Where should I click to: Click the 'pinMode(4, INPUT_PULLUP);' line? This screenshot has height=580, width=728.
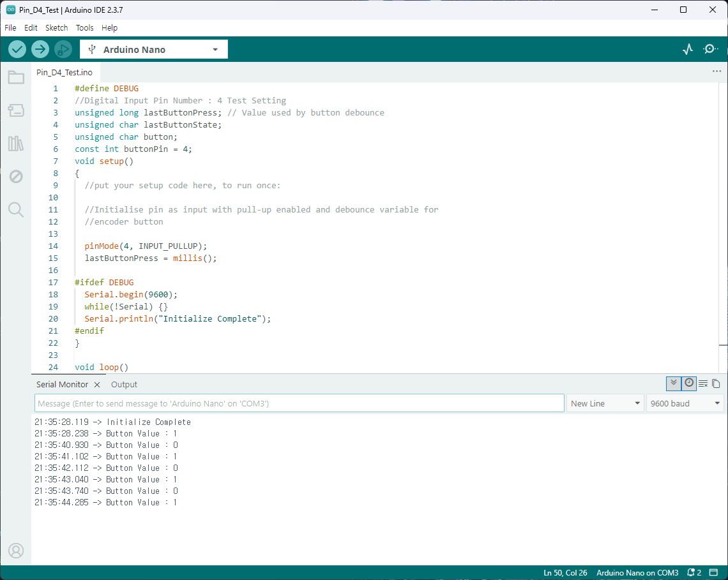146,246
